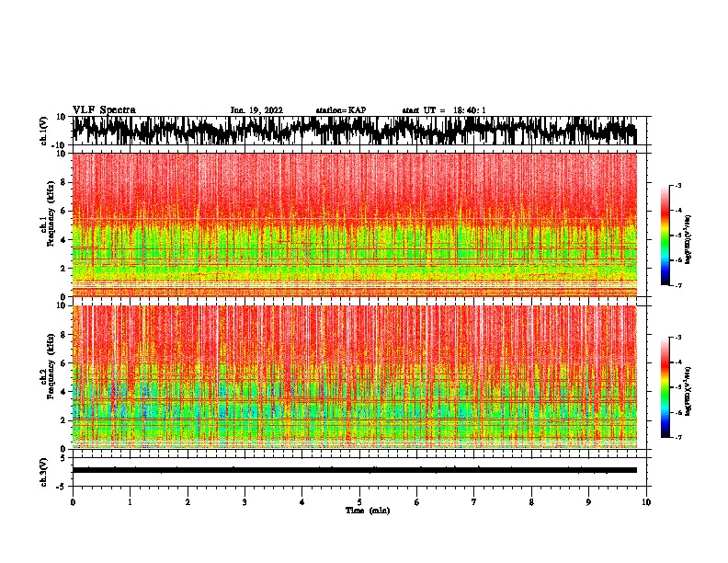The height and width of the screenshot is (563, 728).
Task: Click the ch.2 color bar "-3" label
Action: 677,338
